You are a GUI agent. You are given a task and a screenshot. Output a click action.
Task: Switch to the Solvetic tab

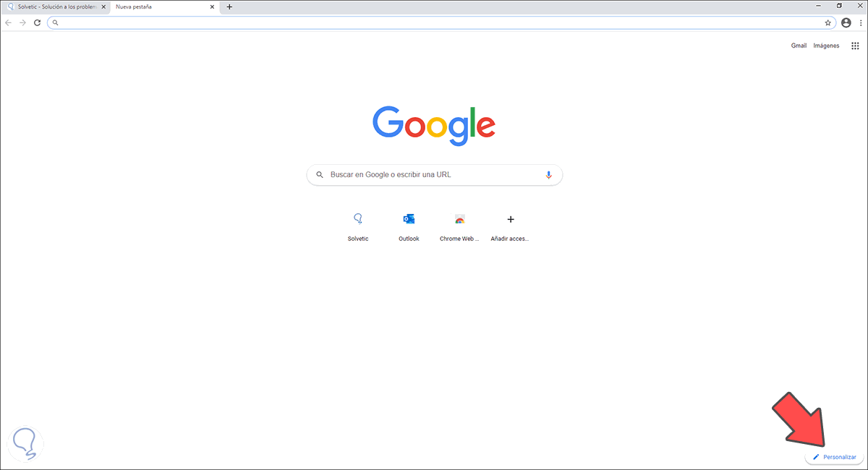click(x=56, y=7)
